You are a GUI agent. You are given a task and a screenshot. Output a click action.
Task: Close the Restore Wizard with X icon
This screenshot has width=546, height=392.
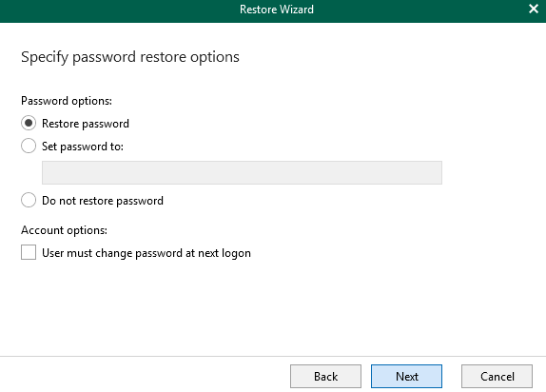pos(534,9)
